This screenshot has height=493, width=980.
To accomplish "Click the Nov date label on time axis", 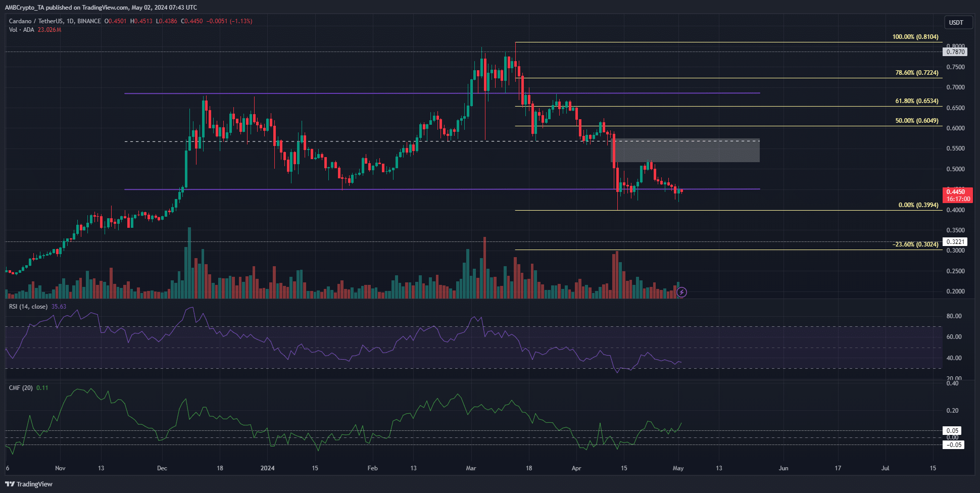I will [x=60, y=468].
